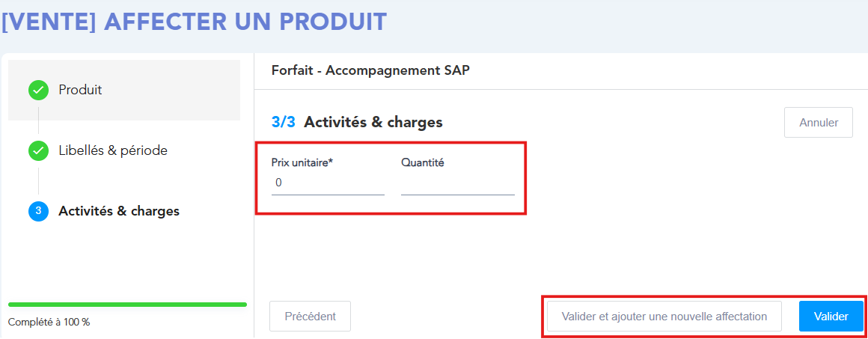Click Valider et ajouter une nouvelle affectation
Image resolution: width=868 pixels, height=339 pixels.
[x=664, y=317]
